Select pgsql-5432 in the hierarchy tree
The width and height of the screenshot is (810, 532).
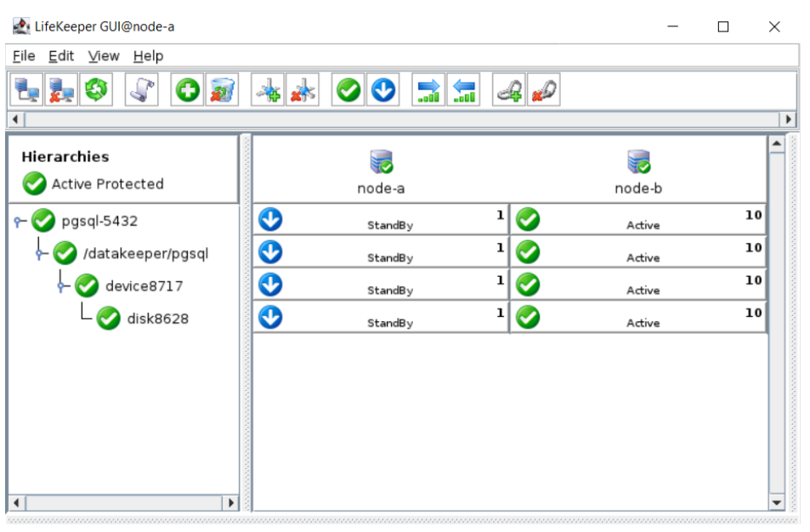coord(99,221)
